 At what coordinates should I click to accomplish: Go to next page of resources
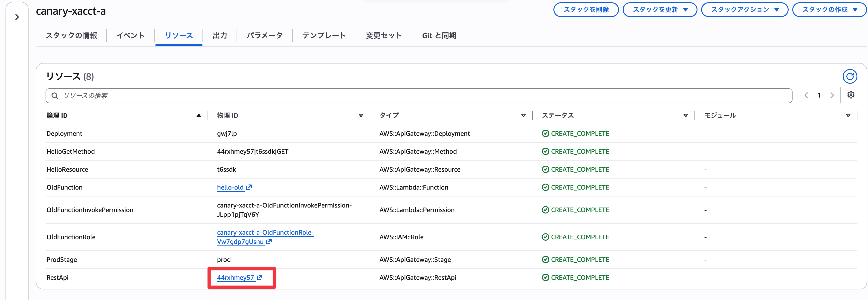coord(832,95)
